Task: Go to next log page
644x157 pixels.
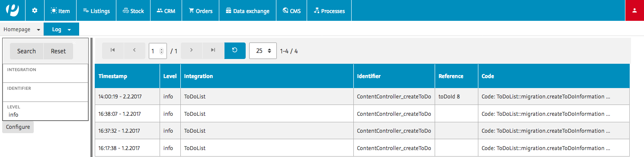Action: [x=192, y=51]
